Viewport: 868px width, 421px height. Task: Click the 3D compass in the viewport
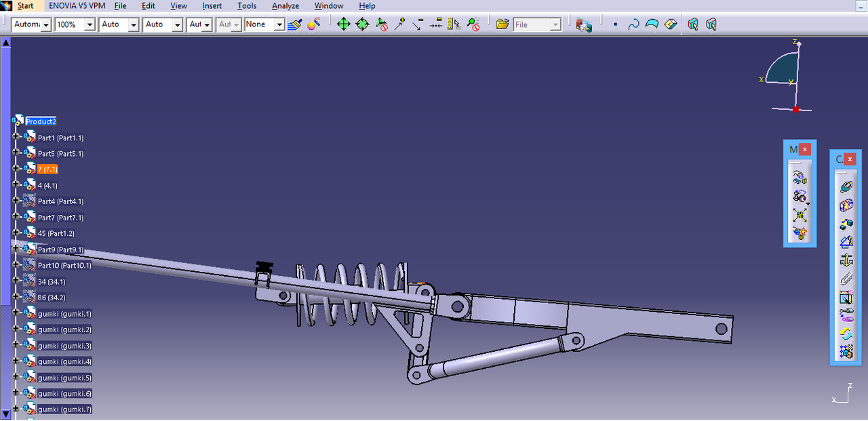point(785,76)
